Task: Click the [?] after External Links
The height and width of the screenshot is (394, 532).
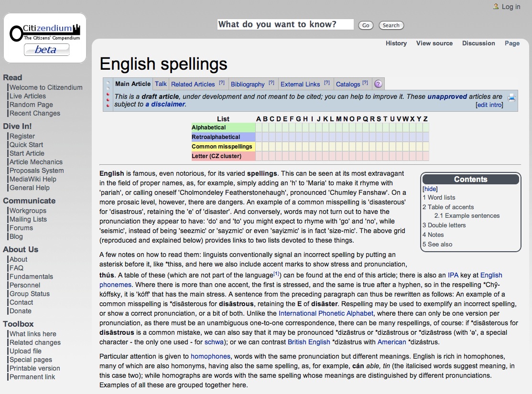Action: (x=327, y=83)
